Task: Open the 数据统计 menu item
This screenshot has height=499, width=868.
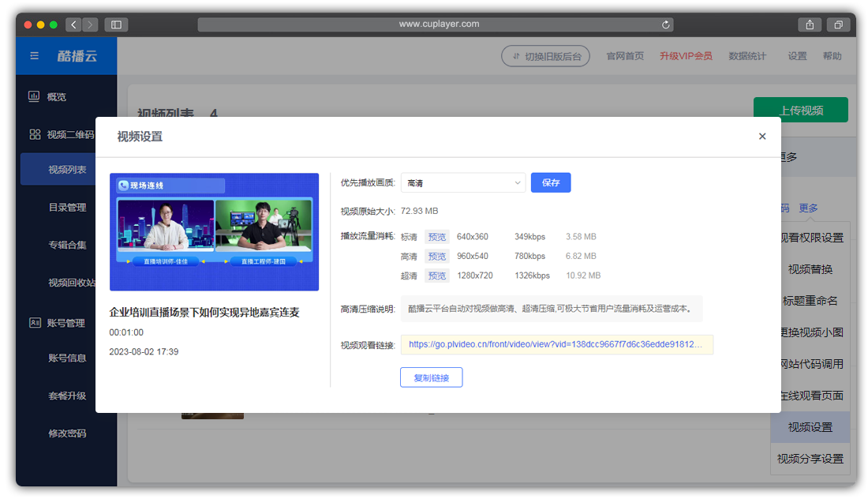Action: pyautogui.click(x=748, y=56)
